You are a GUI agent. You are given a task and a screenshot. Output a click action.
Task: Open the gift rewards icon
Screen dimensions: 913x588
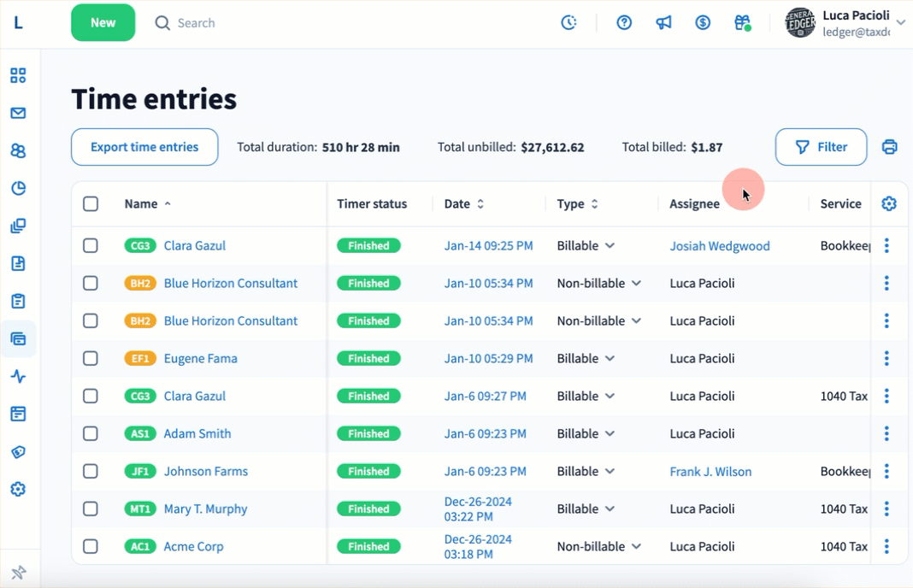(x=742, y=23)
